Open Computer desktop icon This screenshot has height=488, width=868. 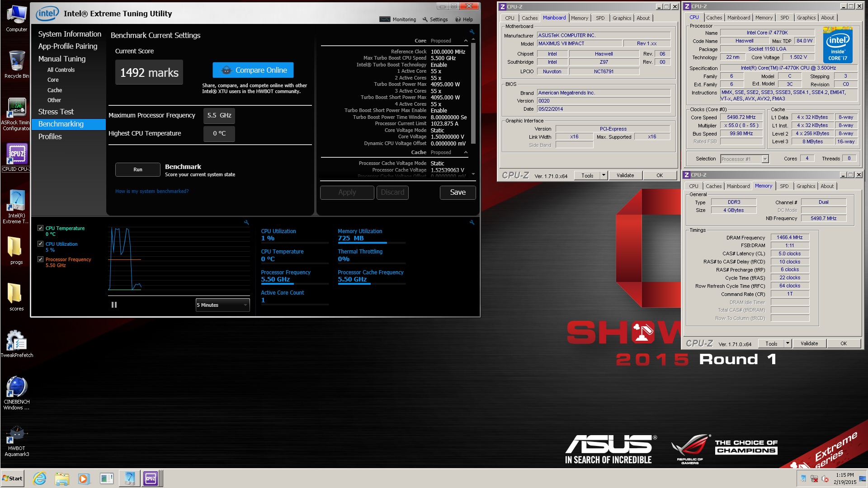[16, 19]
